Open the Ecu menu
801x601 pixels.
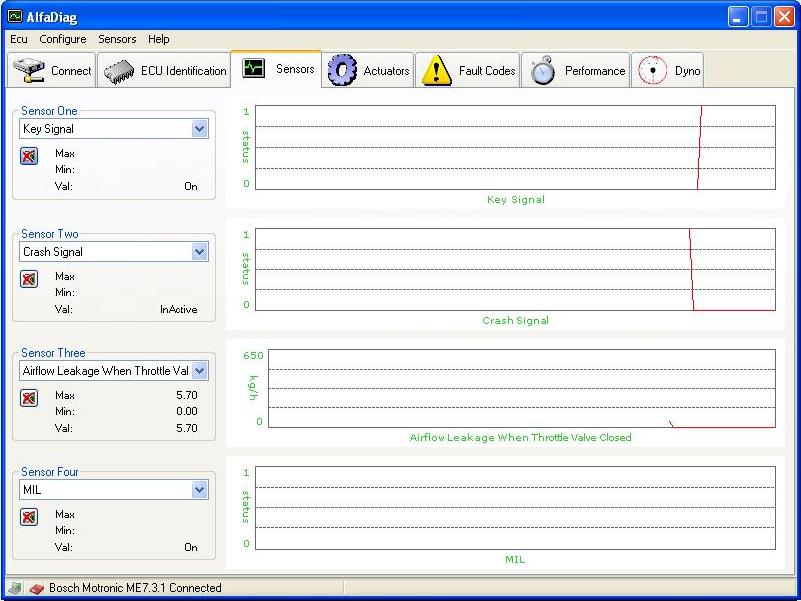pos(19,39)
